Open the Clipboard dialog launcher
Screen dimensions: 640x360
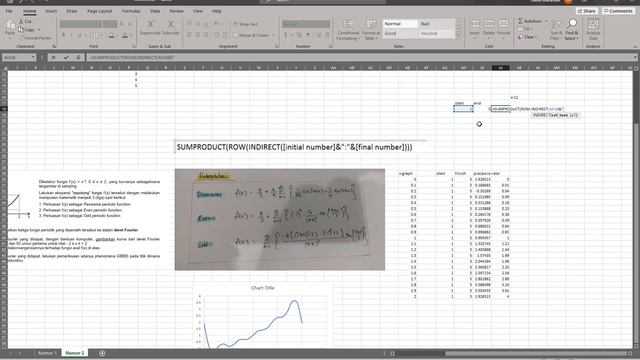(53, 47)
